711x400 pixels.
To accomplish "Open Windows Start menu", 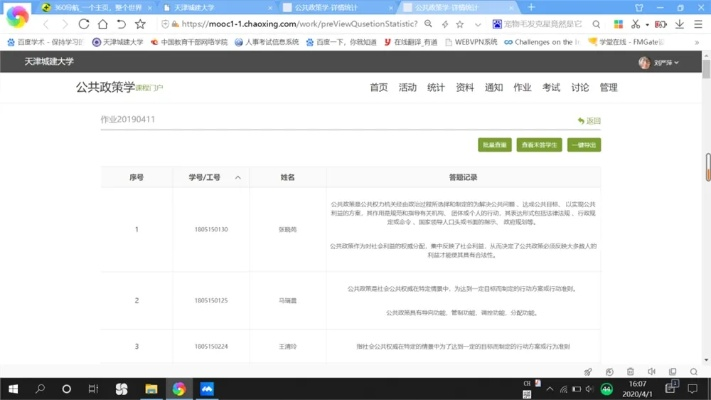I will pyautogui.click(x=13, y=388).
